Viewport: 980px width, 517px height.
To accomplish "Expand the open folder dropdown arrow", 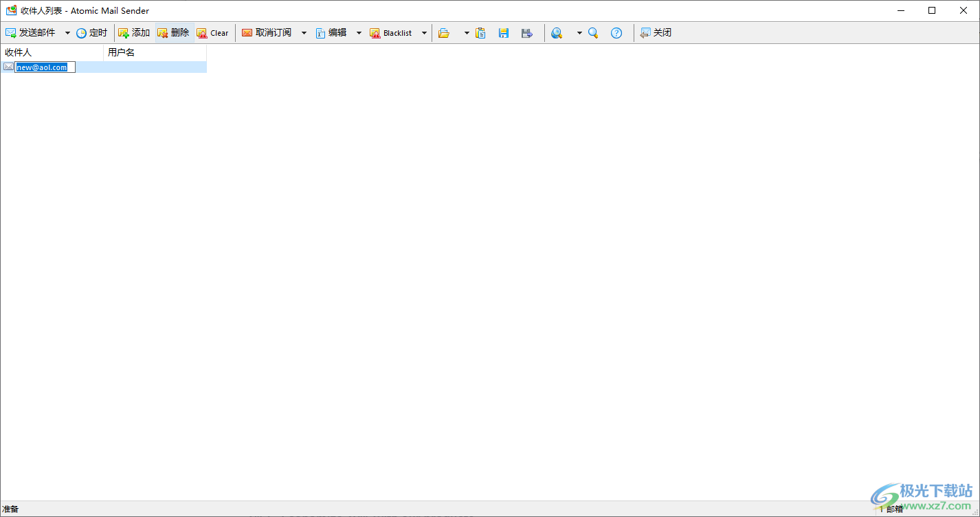I will point(467,33).
